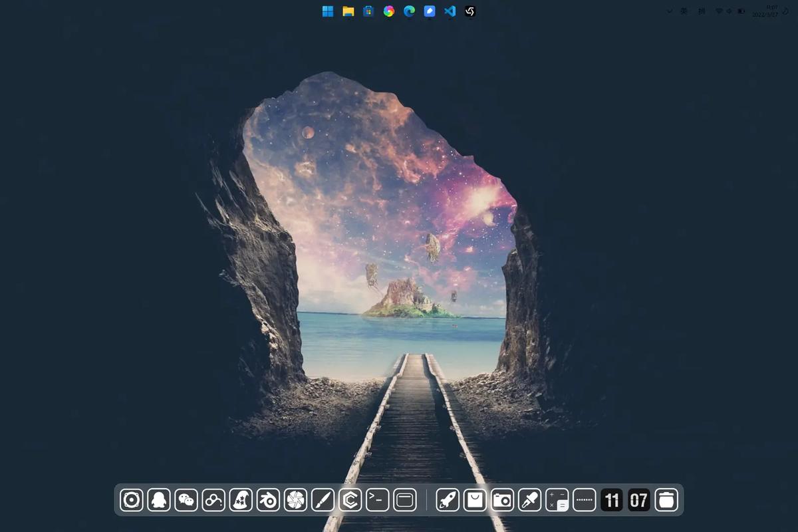Image resolution: width=798 pixels, height=532 pixels.
Task: Click the hour flip clock widget
Action: [611, 500]
